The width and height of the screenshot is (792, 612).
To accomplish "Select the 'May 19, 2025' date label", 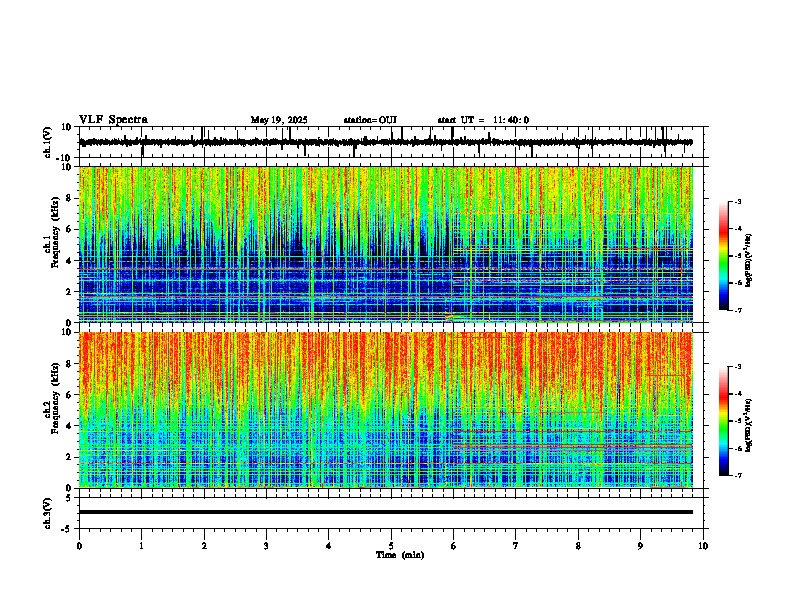I will [279, 120].
